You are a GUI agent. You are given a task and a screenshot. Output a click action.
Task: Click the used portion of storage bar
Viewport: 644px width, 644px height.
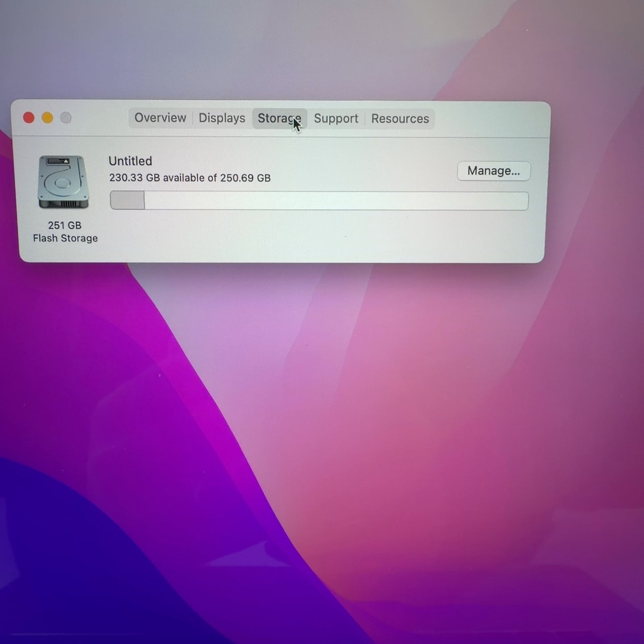pos(127,201)
